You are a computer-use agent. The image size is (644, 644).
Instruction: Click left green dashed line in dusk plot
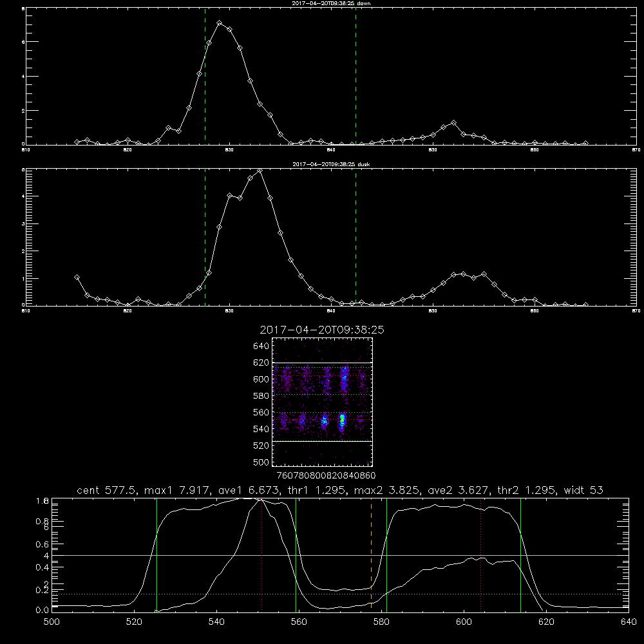[x=205, y=237]
